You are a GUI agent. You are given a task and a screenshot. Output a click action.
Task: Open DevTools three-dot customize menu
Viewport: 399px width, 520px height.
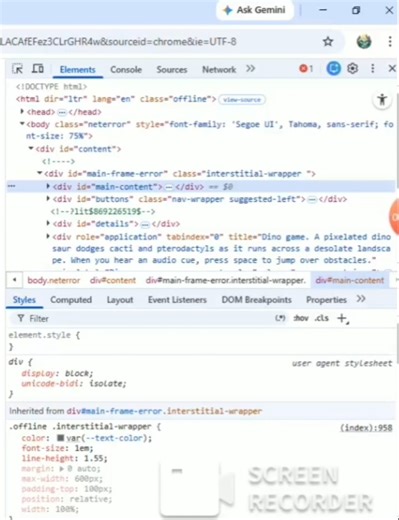(x=373, y=69)
